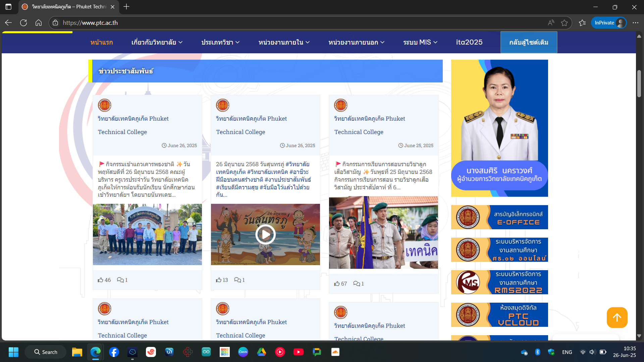Screen dimensions: 644x362
Task: Open comments on the 46-likes post
Action: coord(122,280)
